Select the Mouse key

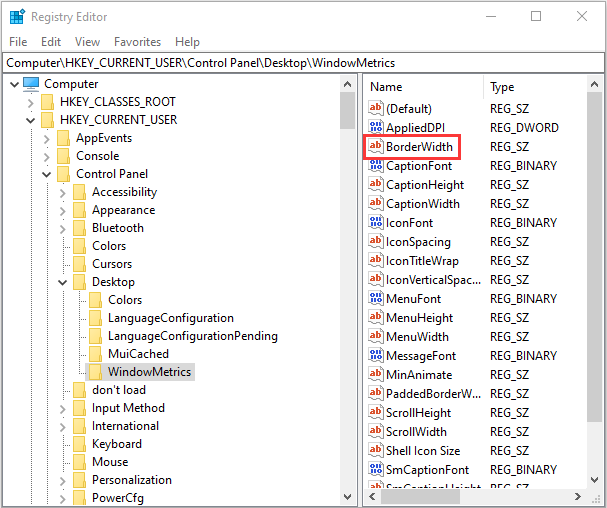[110, 462]
